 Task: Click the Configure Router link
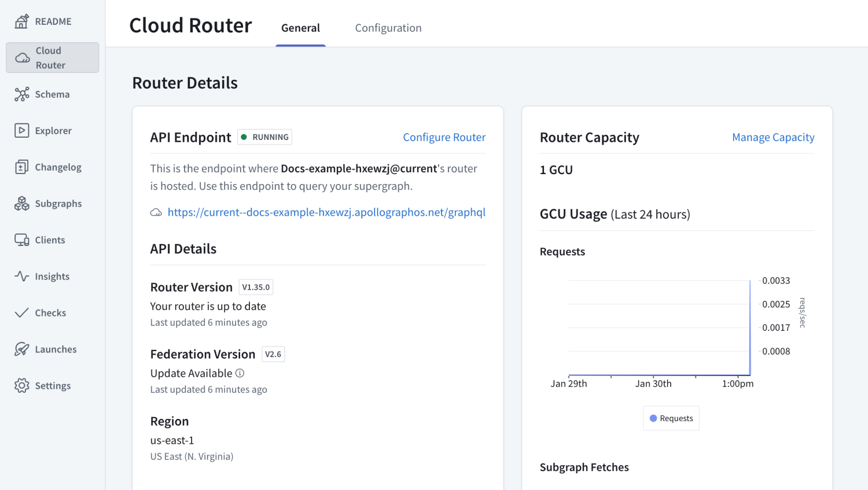tap(444, 137)
